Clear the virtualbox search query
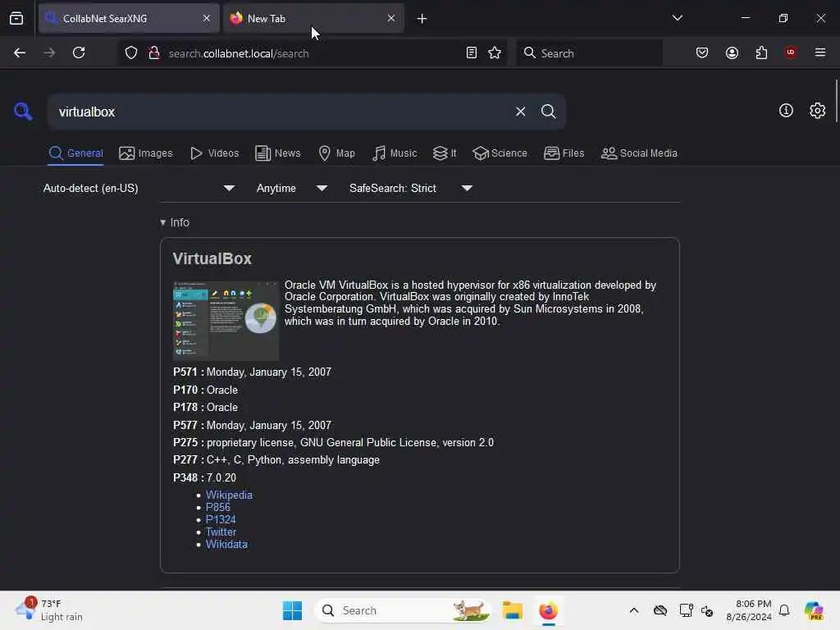 pos(520,112)
